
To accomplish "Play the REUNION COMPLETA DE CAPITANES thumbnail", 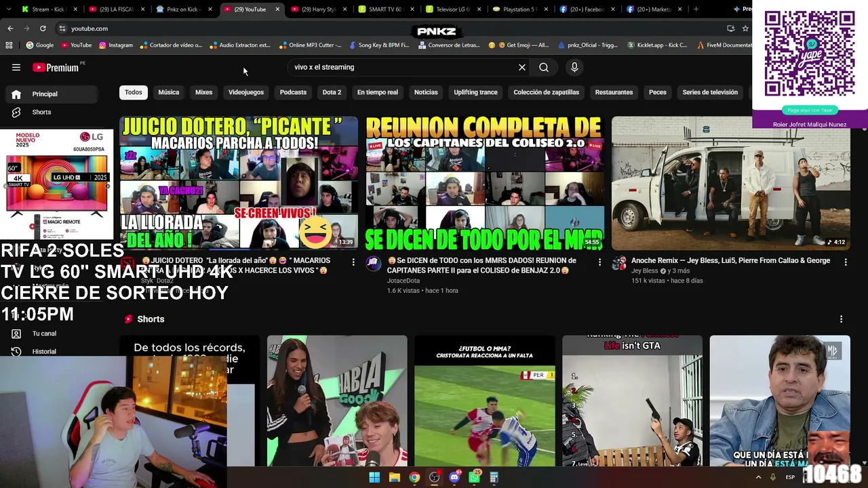I will pos(484,183).
